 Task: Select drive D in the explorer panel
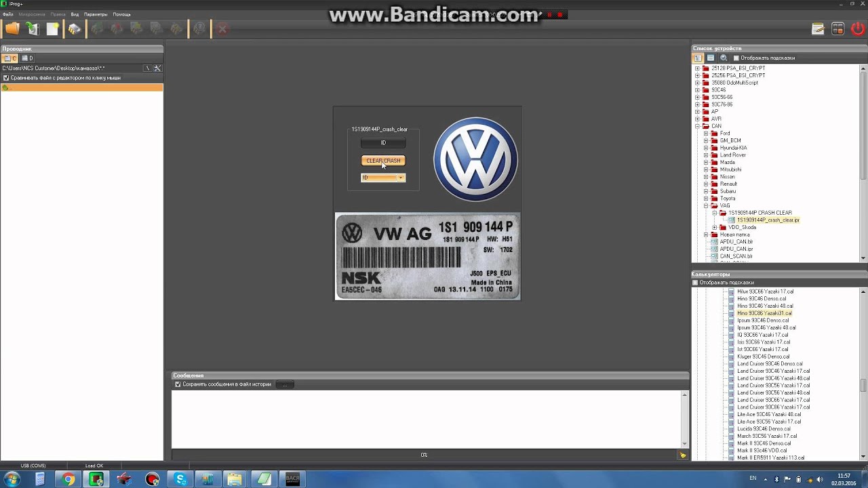[x=27, y=58]
